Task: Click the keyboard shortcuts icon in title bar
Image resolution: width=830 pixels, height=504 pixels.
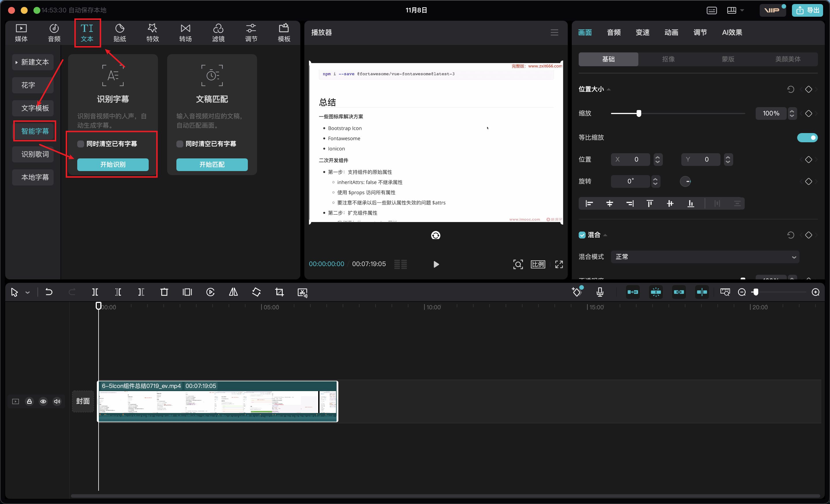Action: point(712,10)
